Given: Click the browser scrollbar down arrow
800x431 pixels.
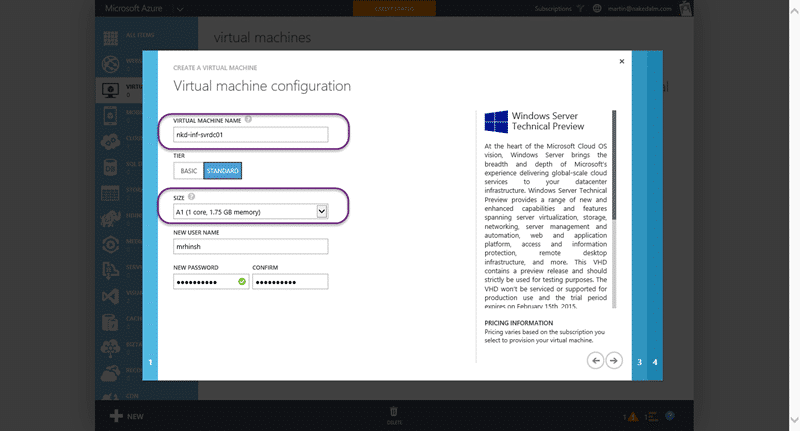Looking at the screenshot, I should point(794,420).
